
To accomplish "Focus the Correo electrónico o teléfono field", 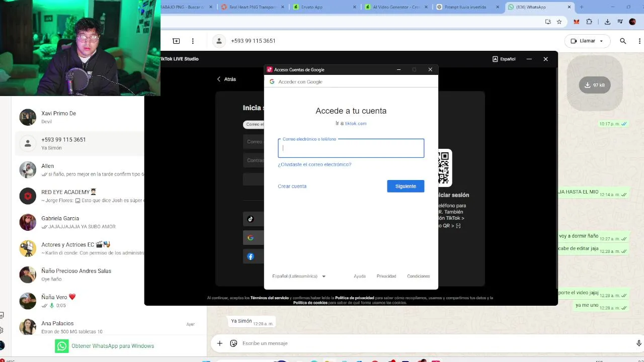I will click(351, 148).
